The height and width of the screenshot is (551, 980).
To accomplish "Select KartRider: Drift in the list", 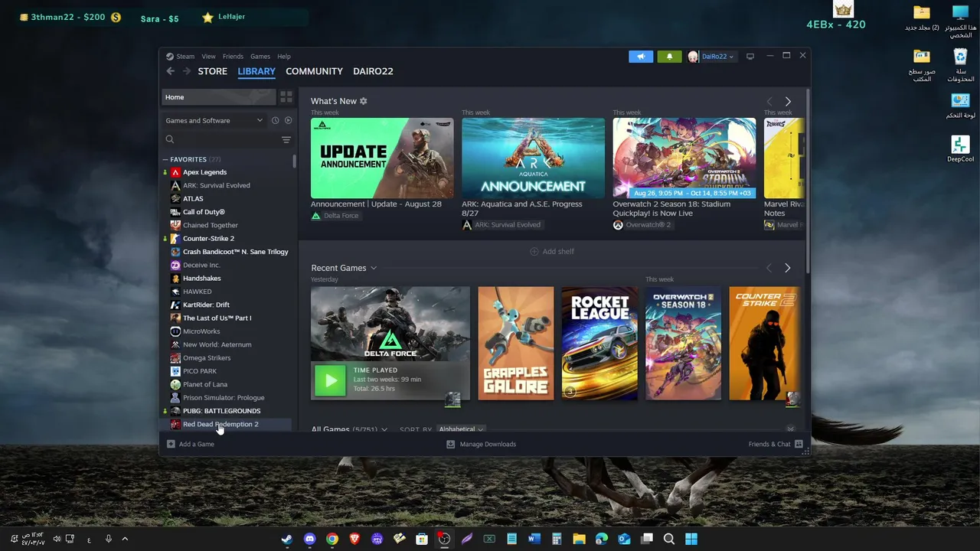I will pyautogui.click(x=206, y=305).
